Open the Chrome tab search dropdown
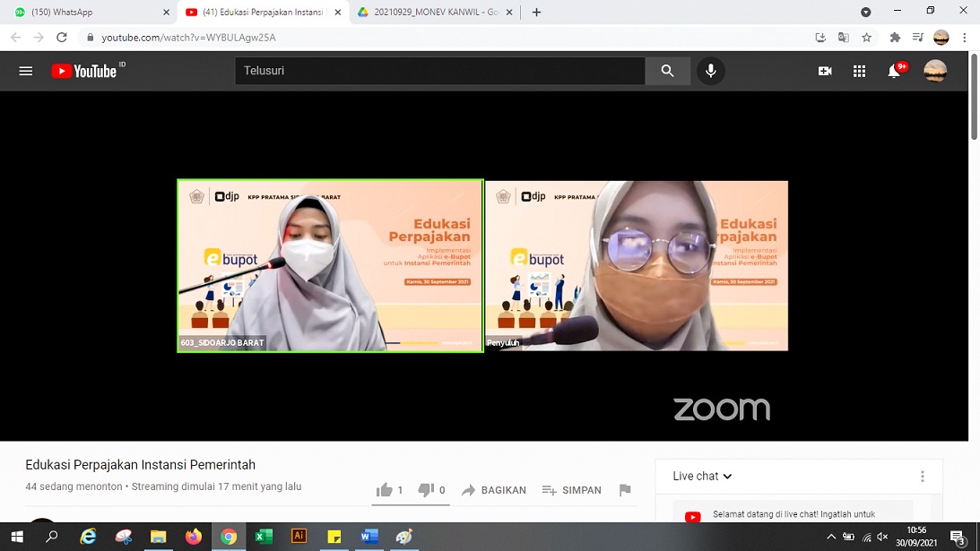Image resolution: width=980 pixels, height=551 pixels. click(865, 13)
